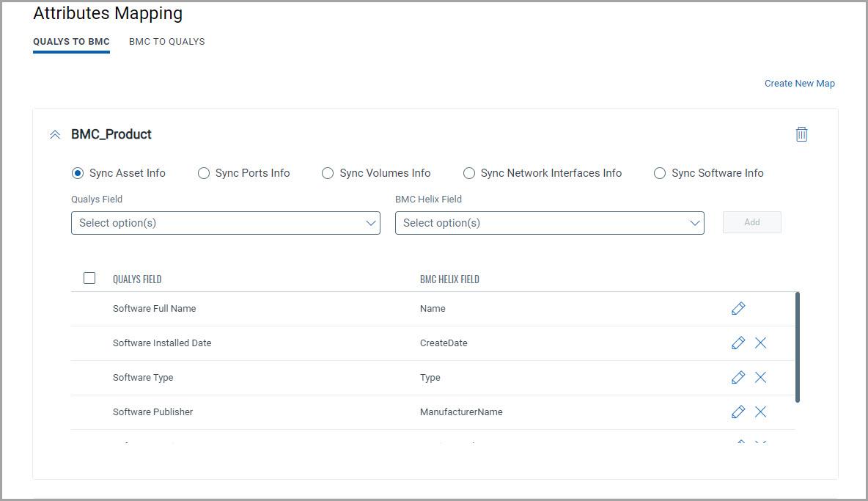Enable Sync Network Interfaces Info option
This screenshot has width=868, height=501.
[469, 173]
